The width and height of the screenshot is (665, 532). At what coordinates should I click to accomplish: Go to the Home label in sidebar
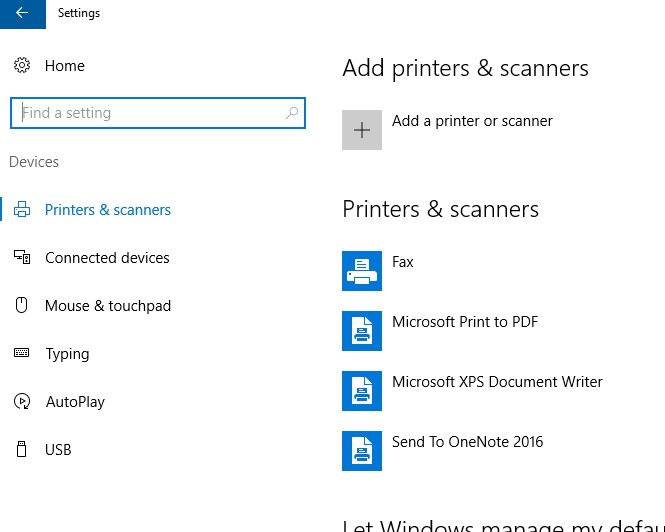(x=65, y=66)
